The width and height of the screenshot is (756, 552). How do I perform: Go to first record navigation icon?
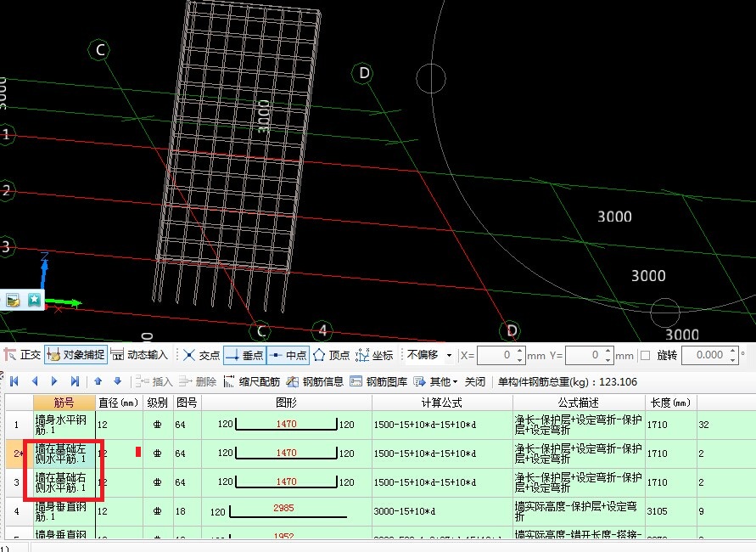(x=14, y=381)
